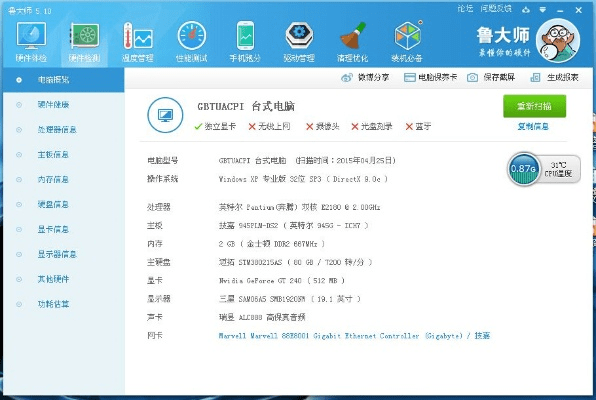Select 电脑概览 in the sidebar

(63, 80)
